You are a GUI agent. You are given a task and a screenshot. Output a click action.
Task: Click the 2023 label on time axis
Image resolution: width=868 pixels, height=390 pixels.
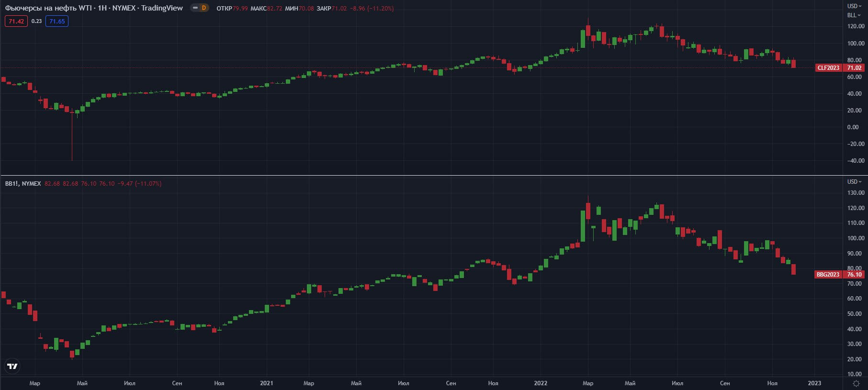pyautogui.click(x=814, y=383)
